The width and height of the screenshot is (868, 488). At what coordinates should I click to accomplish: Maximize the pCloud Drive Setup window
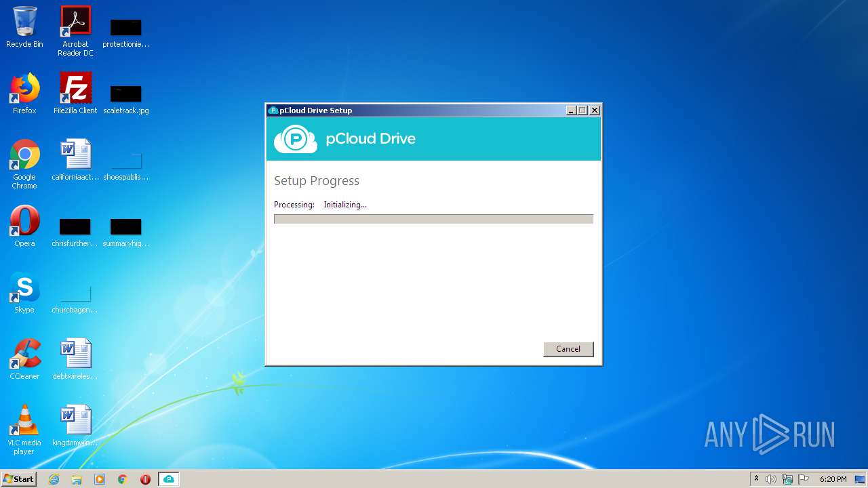tap(582, 110)
